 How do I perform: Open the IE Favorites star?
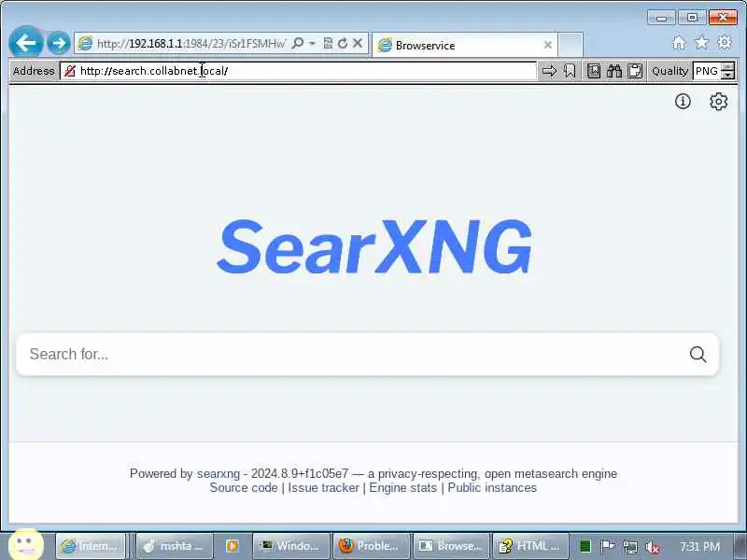(x=702, y=43)
